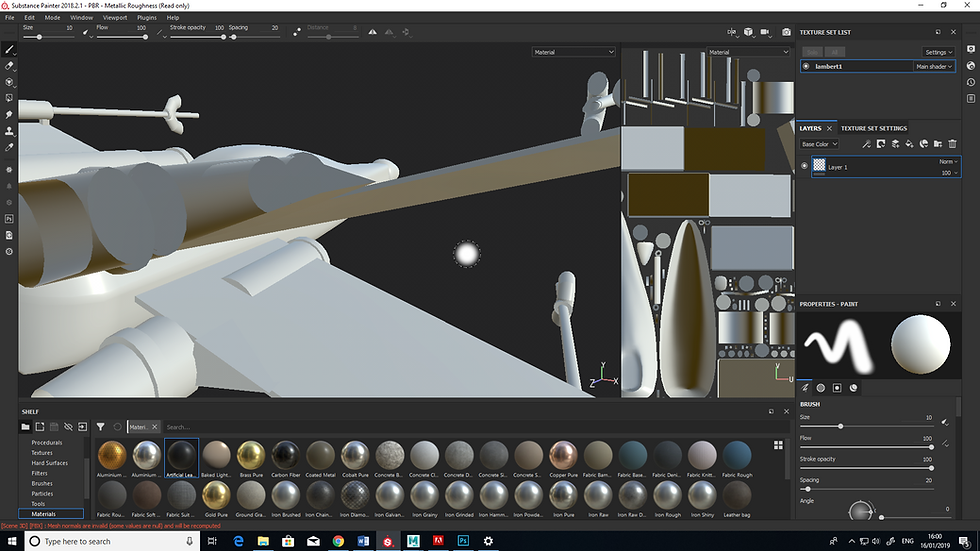This screenshot has height=551, width=980.
Task: Click the shelf import resource icon
Action: (x=82, y=427)
